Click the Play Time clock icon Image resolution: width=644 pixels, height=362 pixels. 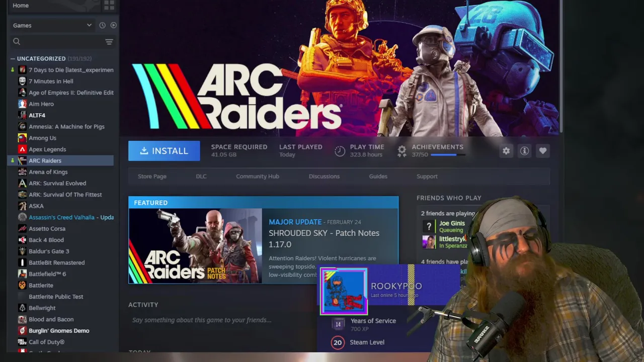coord(340,151)
